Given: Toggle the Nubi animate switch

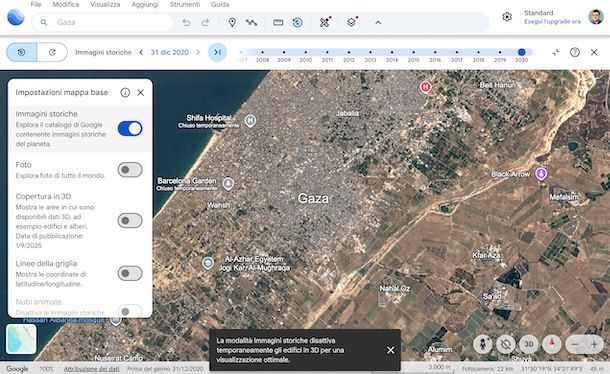Looking at the screenshot, I should [130, 311].
